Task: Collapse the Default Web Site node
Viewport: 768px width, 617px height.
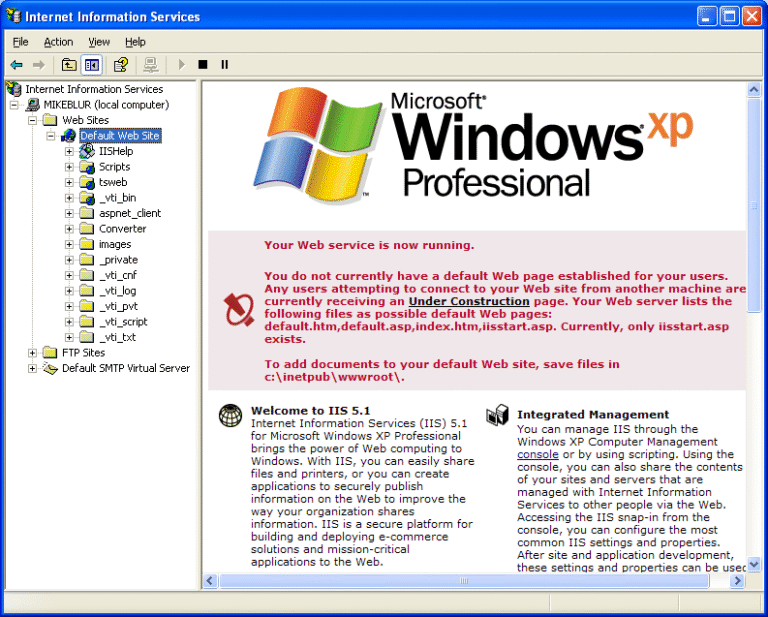Action: pyautogui.click(x=51, y=136)
